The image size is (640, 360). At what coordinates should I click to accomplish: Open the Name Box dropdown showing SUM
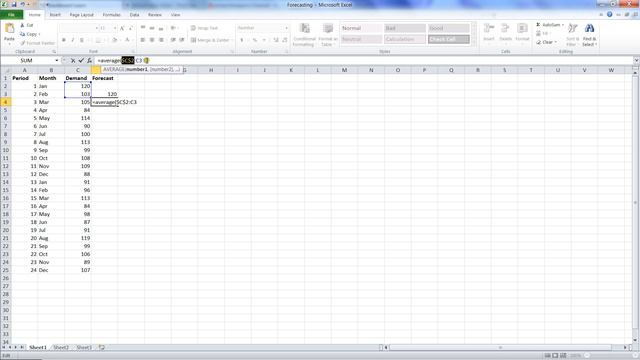(x=56, y=60)
